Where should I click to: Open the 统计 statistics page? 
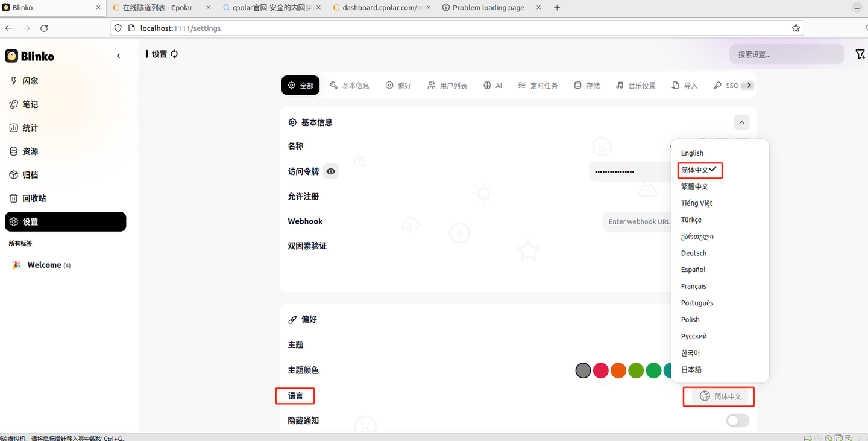(x=30, y=127)
